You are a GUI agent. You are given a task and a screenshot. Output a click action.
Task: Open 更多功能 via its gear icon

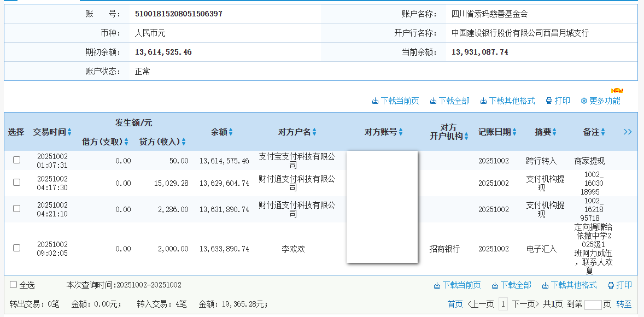click(x=584, y=101)
